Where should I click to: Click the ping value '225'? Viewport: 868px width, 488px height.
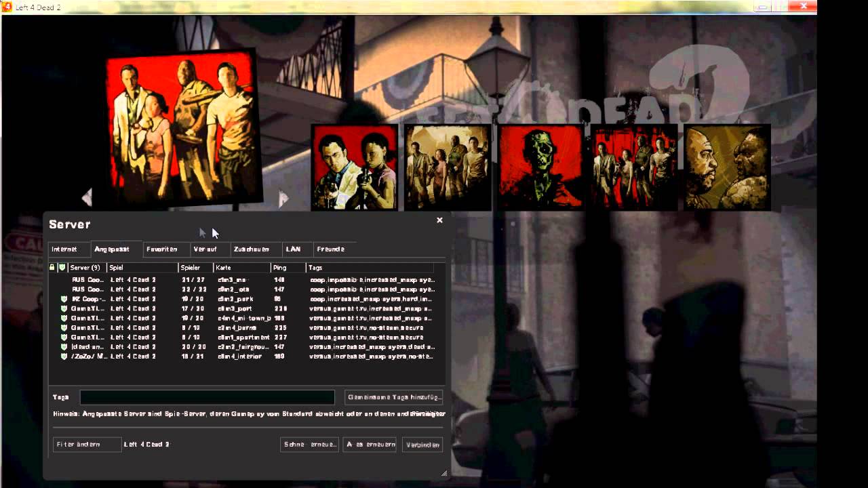[279, 327]
